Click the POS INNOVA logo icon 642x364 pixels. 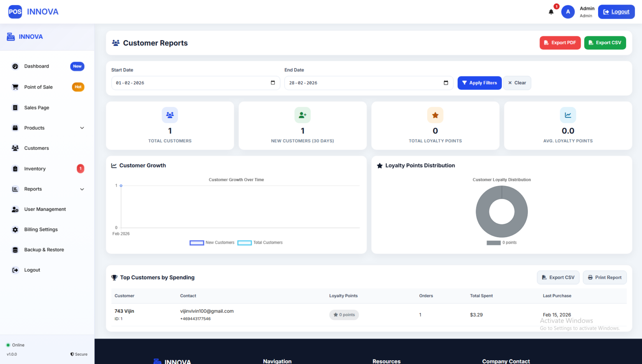pos(15,12)
